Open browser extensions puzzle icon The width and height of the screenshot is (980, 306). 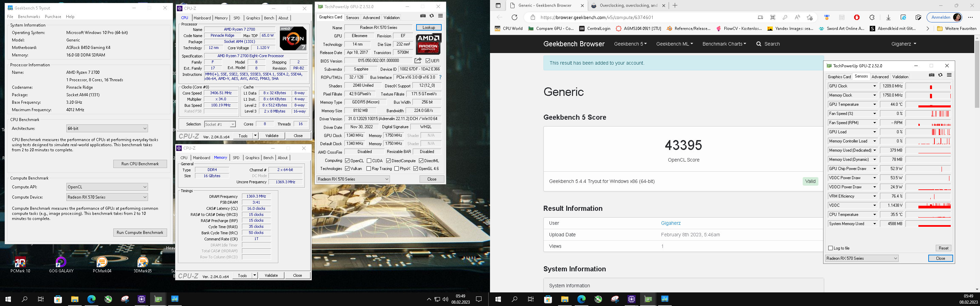pos(872,17)
